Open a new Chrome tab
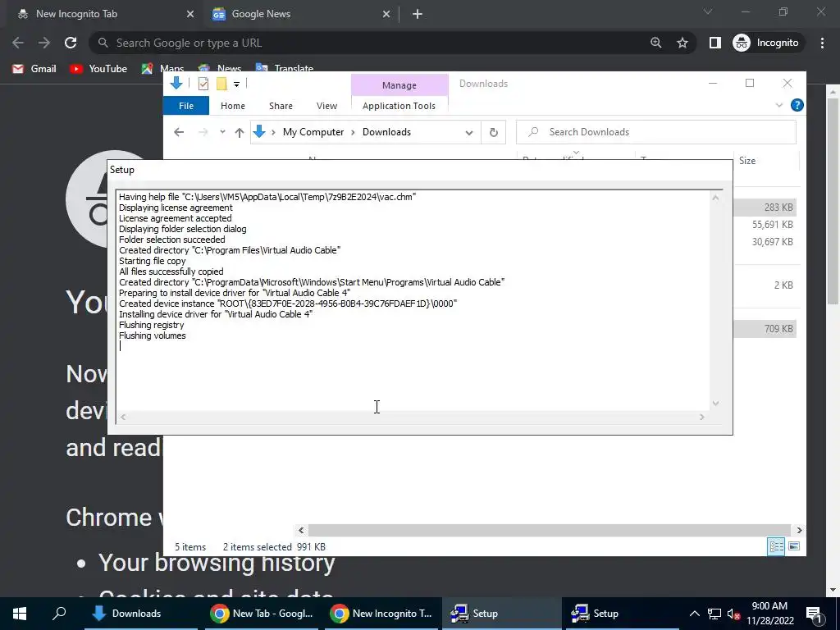 coord(418,14)
